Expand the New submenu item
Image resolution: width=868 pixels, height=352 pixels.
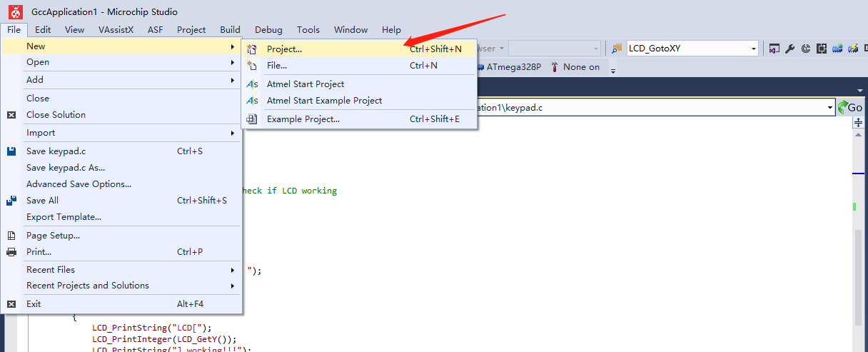pos(121,46)
